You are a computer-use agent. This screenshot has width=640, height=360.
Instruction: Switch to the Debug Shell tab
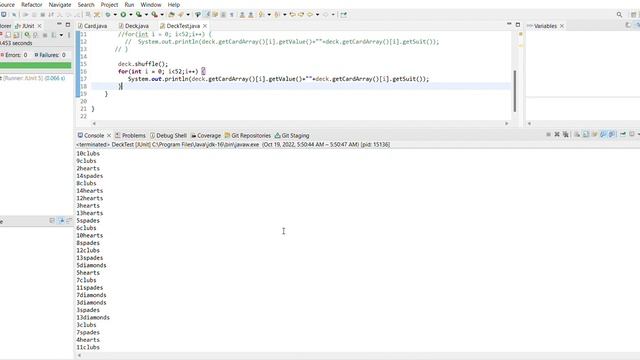(168, 135)
